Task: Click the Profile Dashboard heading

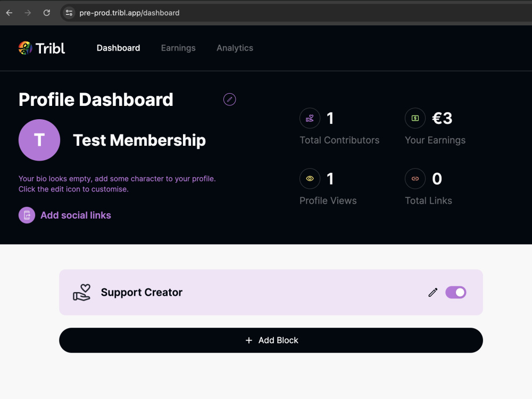Action: (96, 100)
